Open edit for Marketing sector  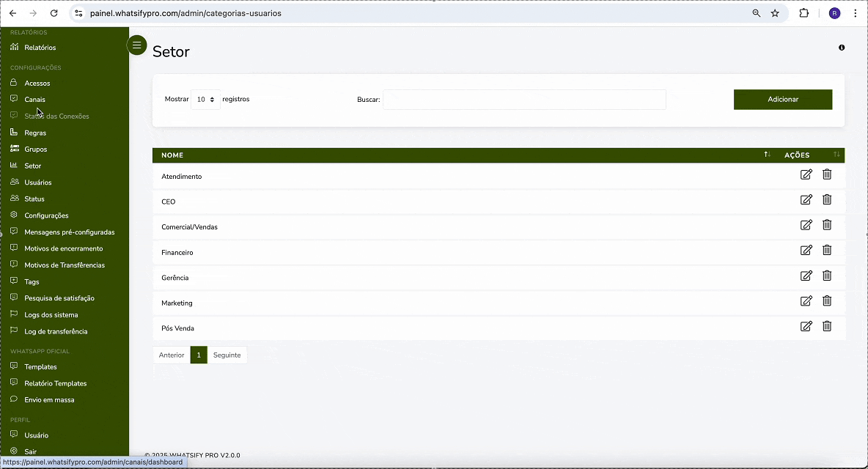pos(806,300)
